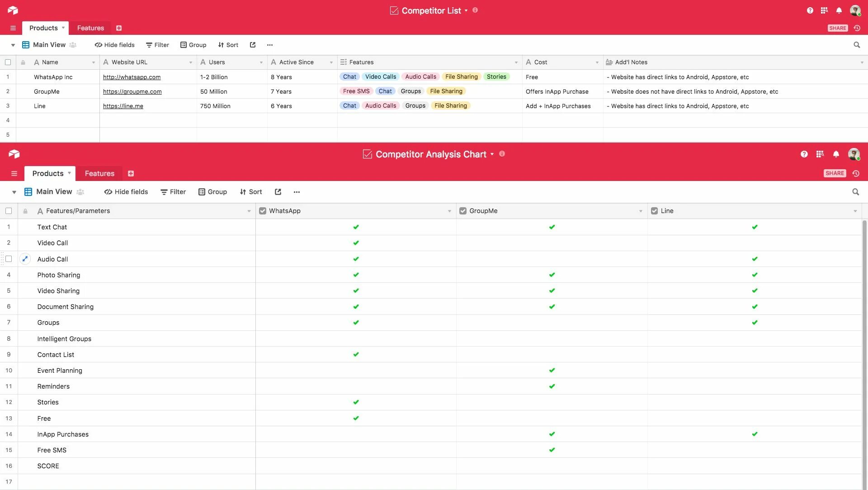Click SHARE button in Competitor Analysis Chart
This screenshot has height=490, width=868.
coord(835,173)
